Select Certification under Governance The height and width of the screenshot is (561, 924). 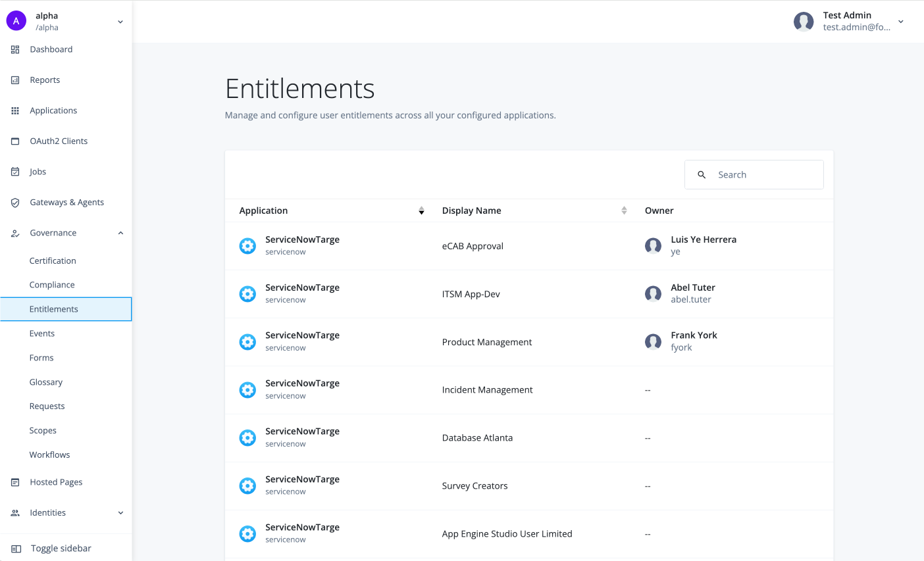pos(53,260)
